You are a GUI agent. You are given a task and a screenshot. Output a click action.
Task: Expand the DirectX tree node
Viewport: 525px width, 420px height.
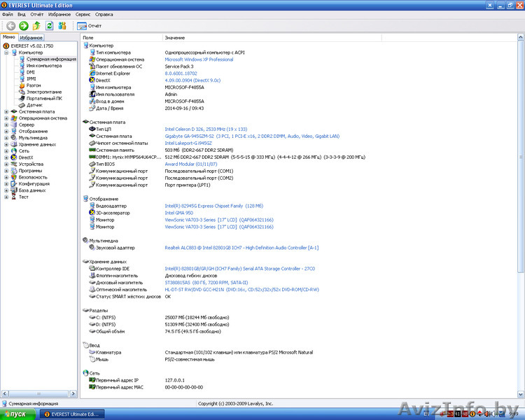click(x=6, y=157)
